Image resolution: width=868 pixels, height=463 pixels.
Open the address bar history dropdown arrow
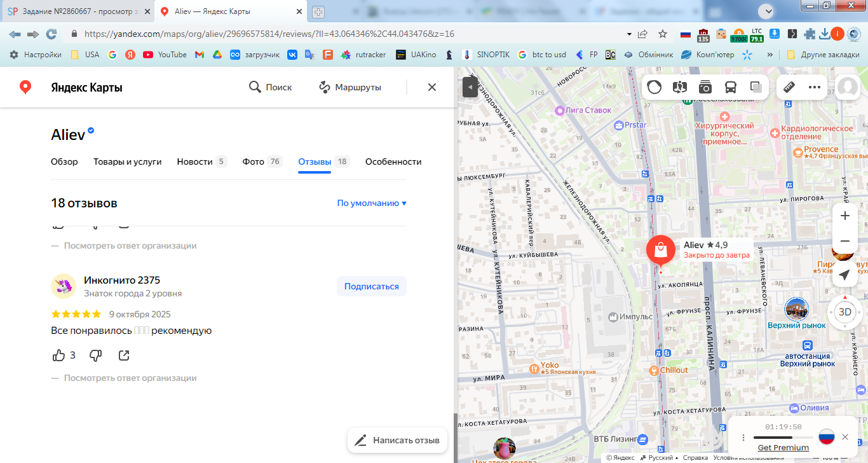[x=629, y=34]
